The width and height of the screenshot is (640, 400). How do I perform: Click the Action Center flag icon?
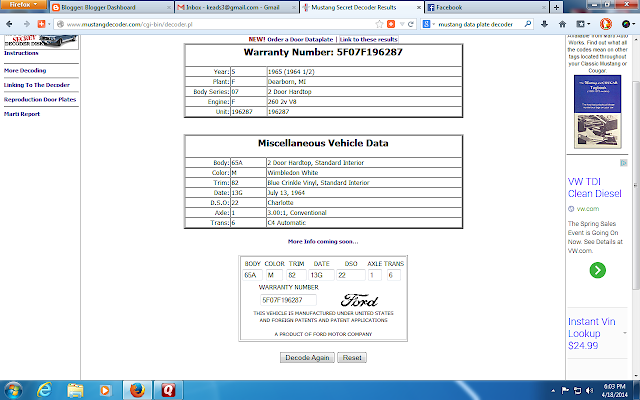click(x=565, y=391)
